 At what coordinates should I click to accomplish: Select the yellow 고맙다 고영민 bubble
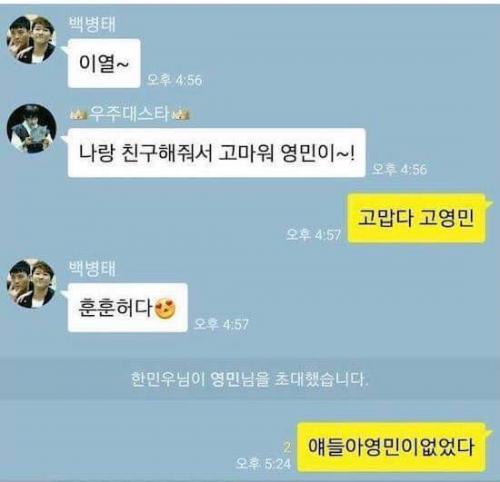click(416, 218)
